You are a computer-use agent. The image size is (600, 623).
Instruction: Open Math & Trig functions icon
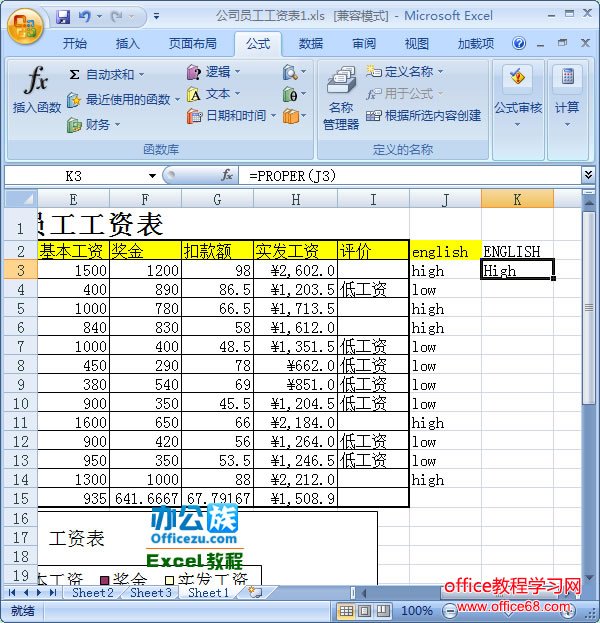294,95
